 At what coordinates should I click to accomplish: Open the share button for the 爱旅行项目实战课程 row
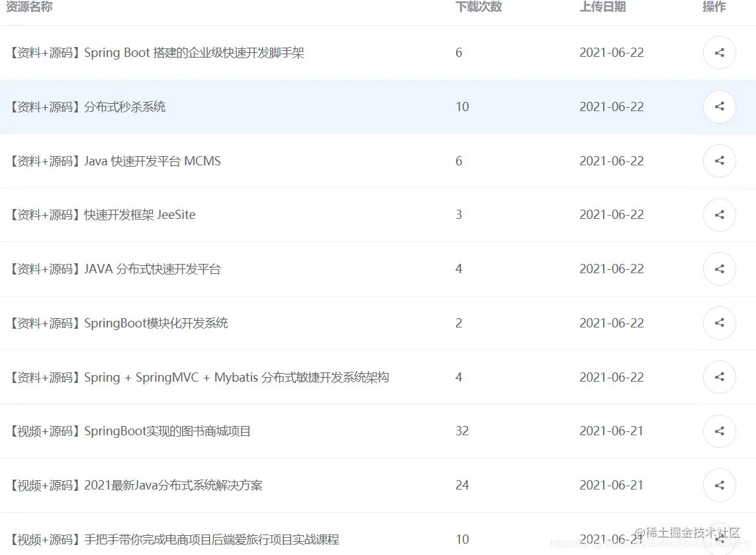pos(720,539)
